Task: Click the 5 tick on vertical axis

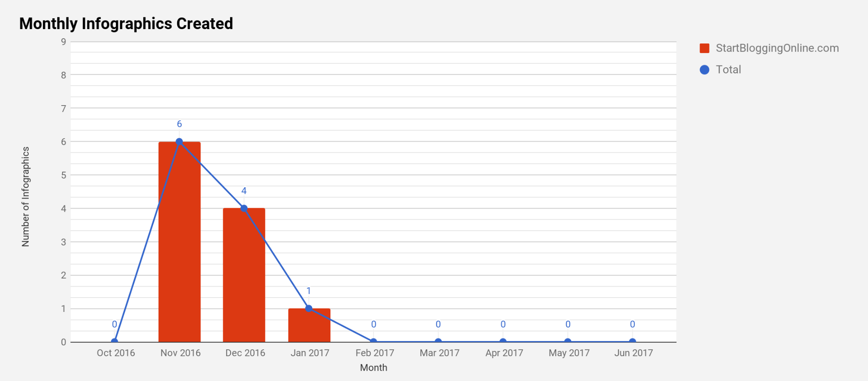Action: pyautogui.click(x=64, y=175)
